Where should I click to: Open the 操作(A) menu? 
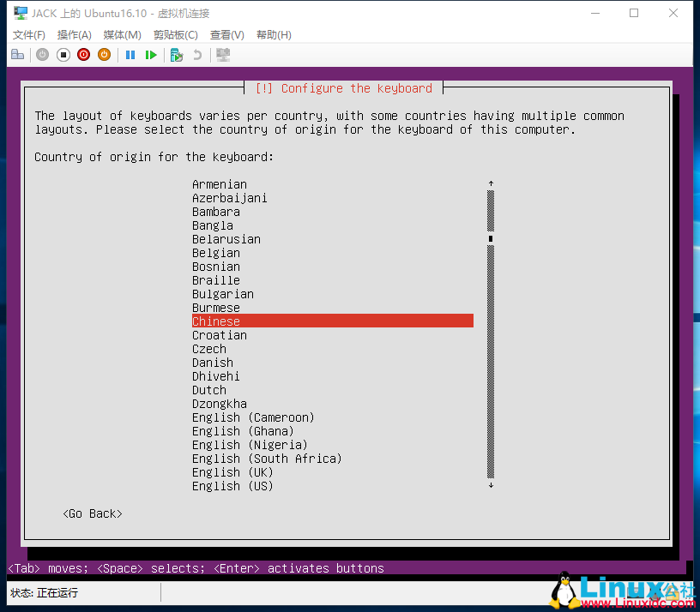(75, 34)
